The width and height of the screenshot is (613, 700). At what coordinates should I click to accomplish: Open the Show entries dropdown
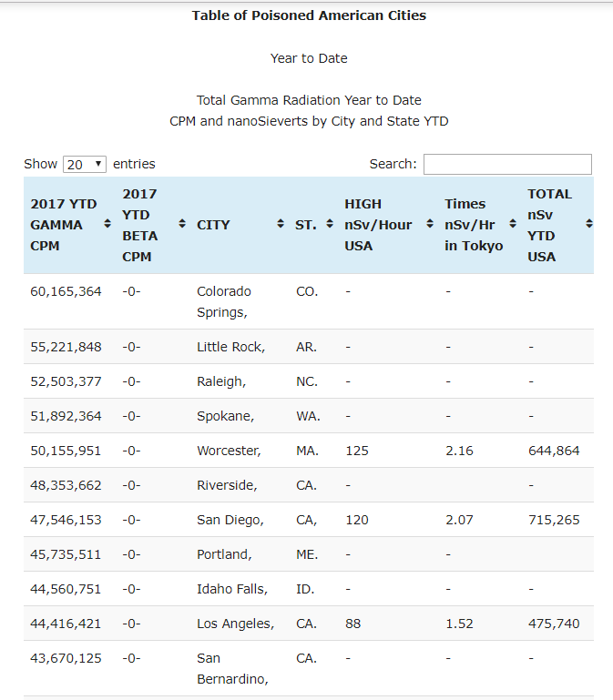(x=84, y=165)
